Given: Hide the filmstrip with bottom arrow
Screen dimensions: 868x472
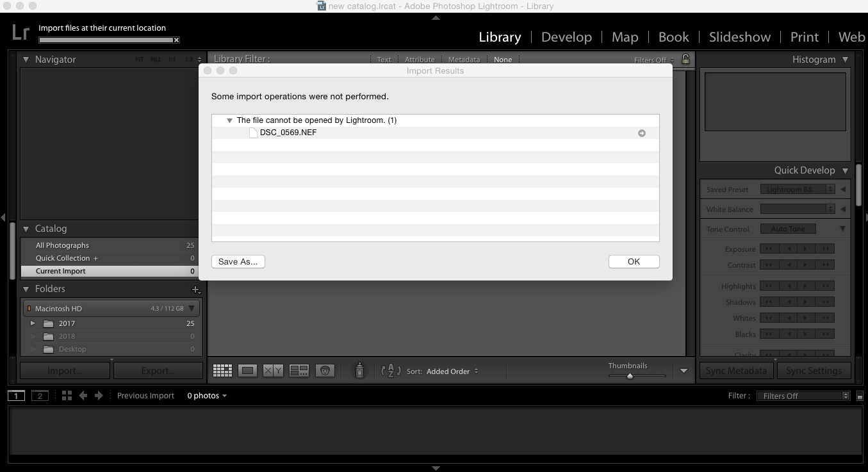Looking at the screenshot, I should pyautogui.click(x=436, y=468).
